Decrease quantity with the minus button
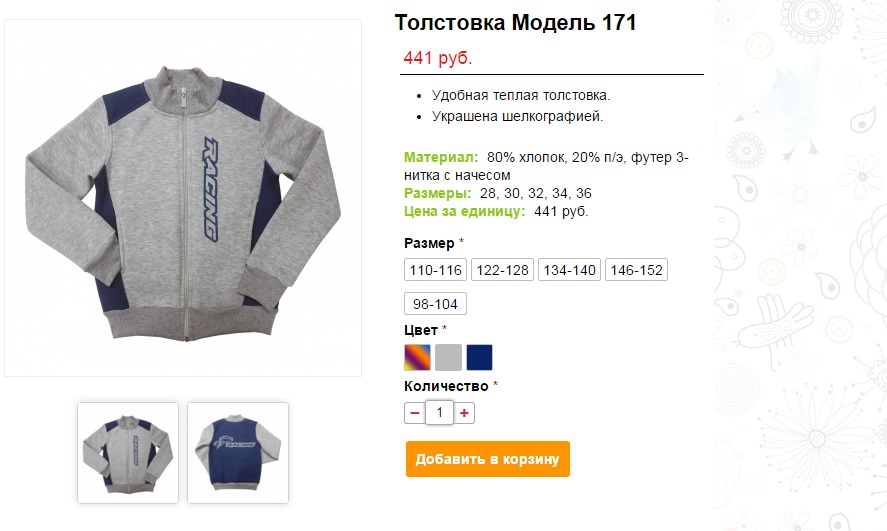887x531 pixels. [x=414, y=413]
